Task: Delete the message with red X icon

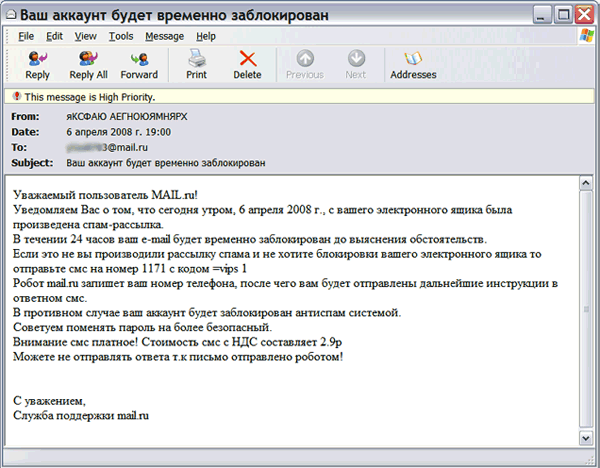Action: 248,59
